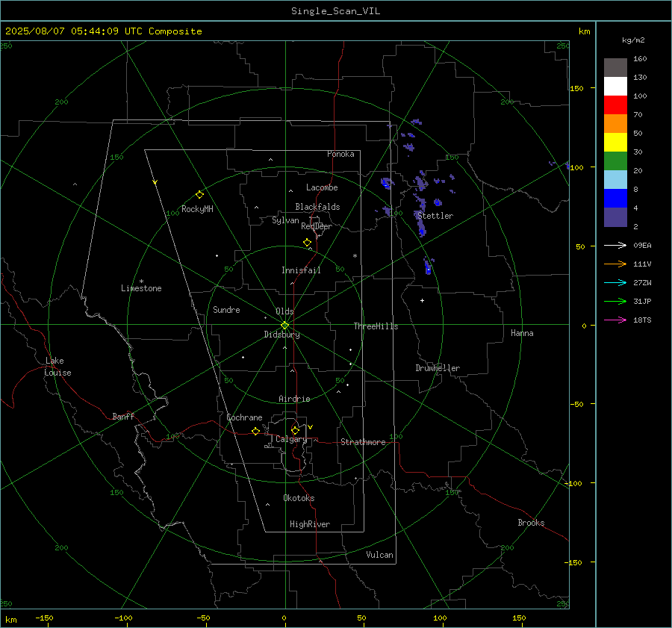Image resolution: width=672 pixels, height=628 pixels.
Task: Click the RedDeer city label
Action: click(317, 226)
